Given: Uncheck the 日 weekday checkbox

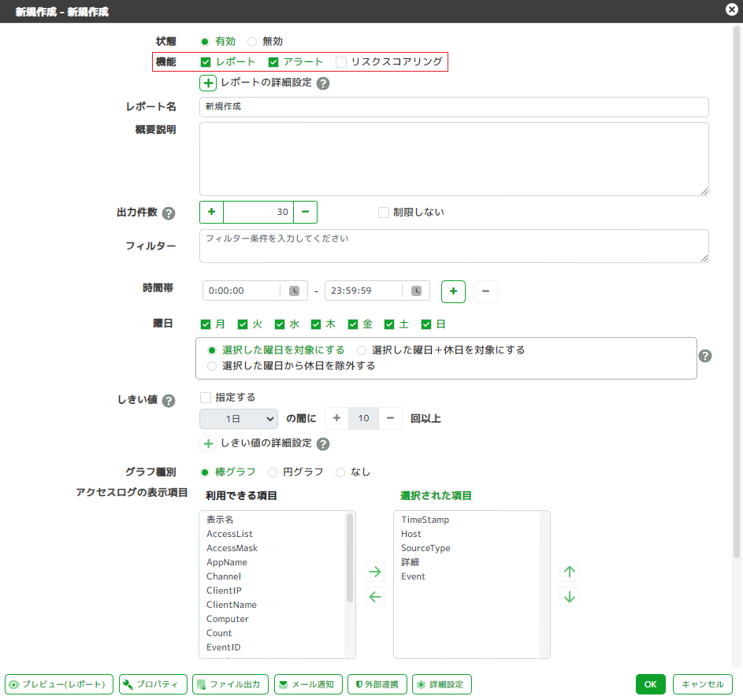Looking at the screenshot, I should 426,324.
